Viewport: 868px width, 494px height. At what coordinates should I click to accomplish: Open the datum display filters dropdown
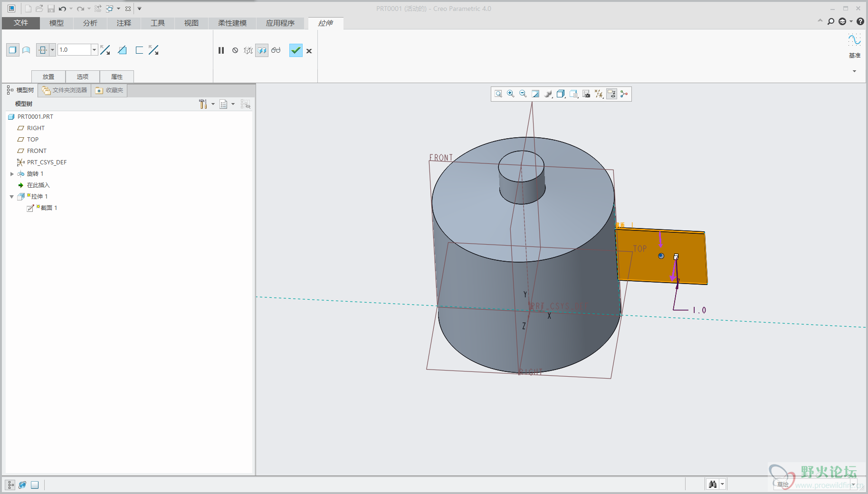coord(599,94)
